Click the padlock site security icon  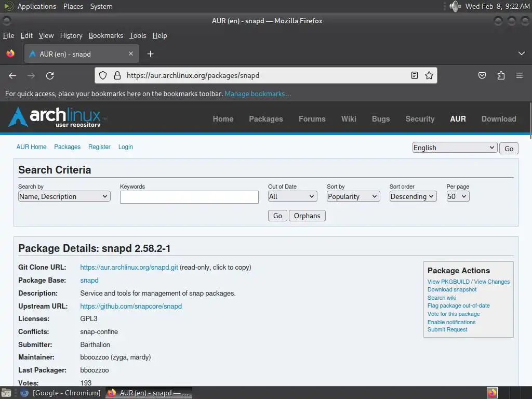[117, 75]
